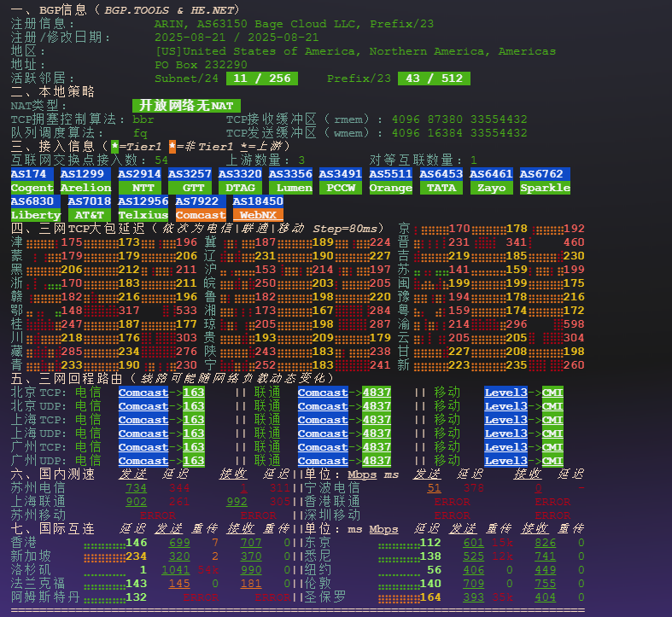
Task: Click the 阿姆斯特丹 latency value 132
Action: click(137, 597)
